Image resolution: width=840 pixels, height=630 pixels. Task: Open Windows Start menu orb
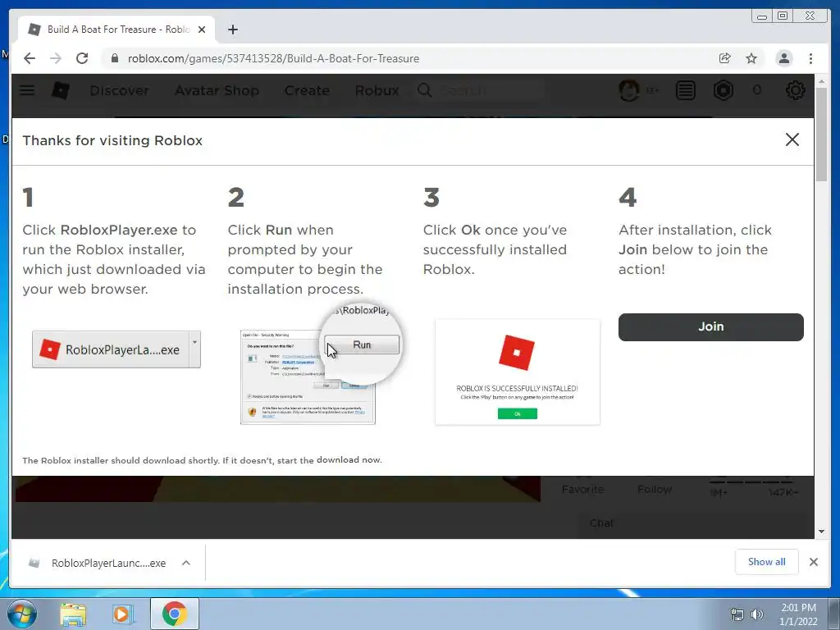pyautogui.click(x=21, y=614)
